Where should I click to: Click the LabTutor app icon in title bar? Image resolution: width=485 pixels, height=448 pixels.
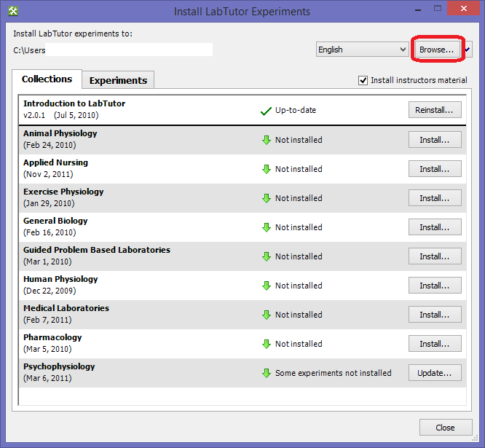(13, 11)
